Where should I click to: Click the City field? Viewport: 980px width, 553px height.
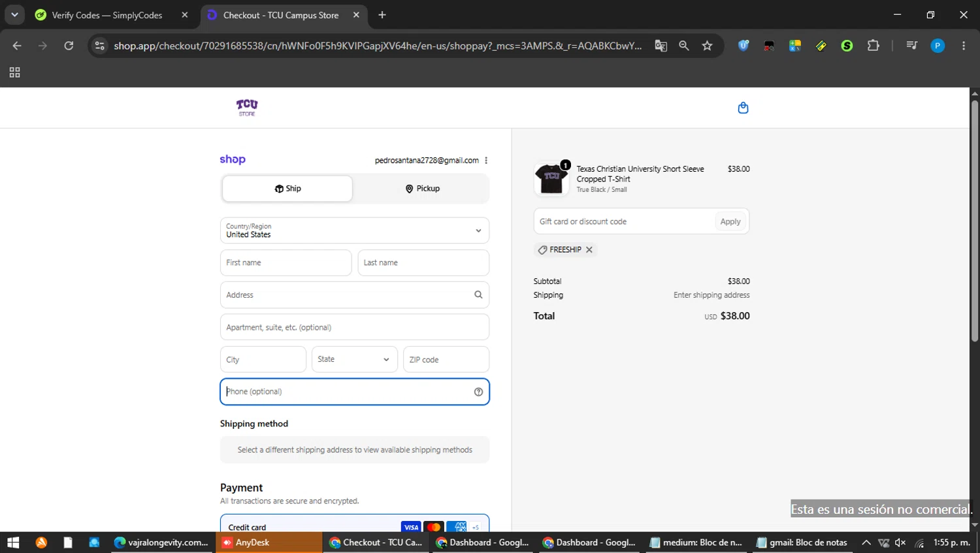[x=263, y=359]
